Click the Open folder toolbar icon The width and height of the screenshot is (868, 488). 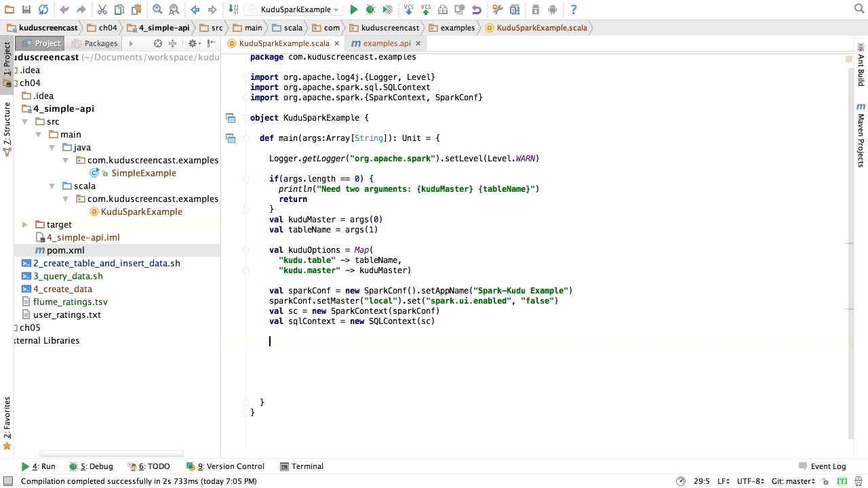(10, 9)
